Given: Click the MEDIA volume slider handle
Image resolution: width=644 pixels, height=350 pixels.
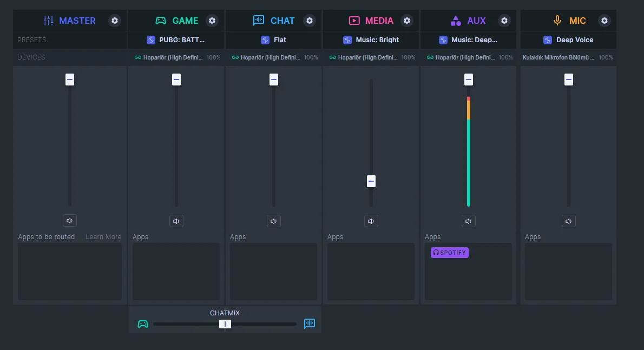Looking at the screenshot, I should click(371, 181).
